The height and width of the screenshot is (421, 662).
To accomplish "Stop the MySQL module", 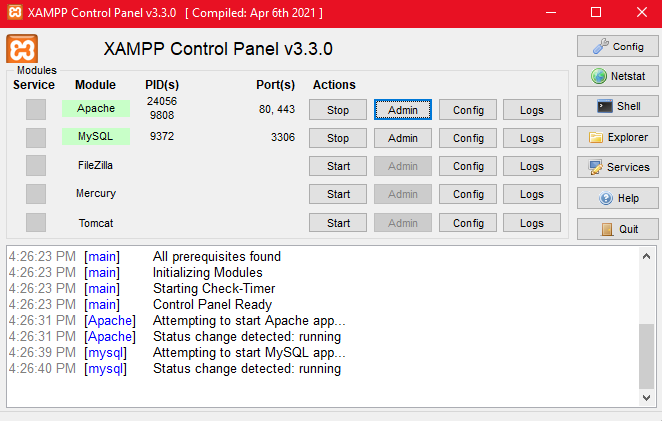I will point(338,138).
